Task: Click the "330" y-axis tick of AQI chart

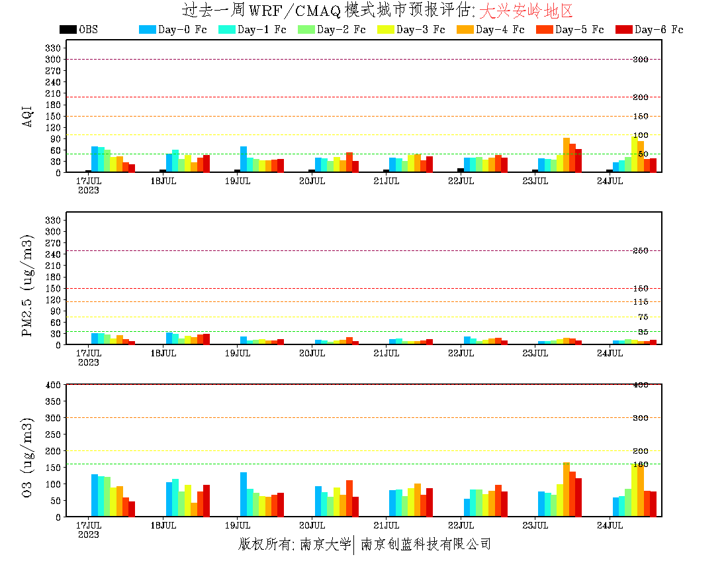Action: [x=53, y=48]
